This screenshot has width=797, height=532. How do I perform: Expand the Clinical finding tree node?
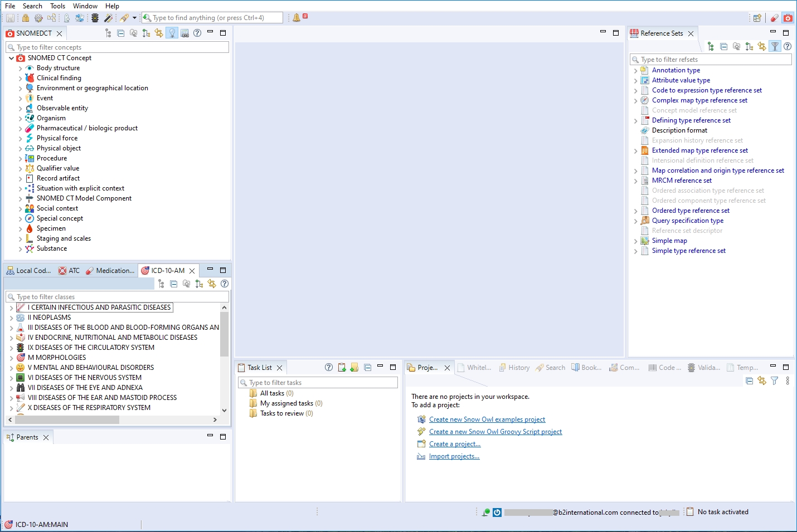(x=21, y=79)
